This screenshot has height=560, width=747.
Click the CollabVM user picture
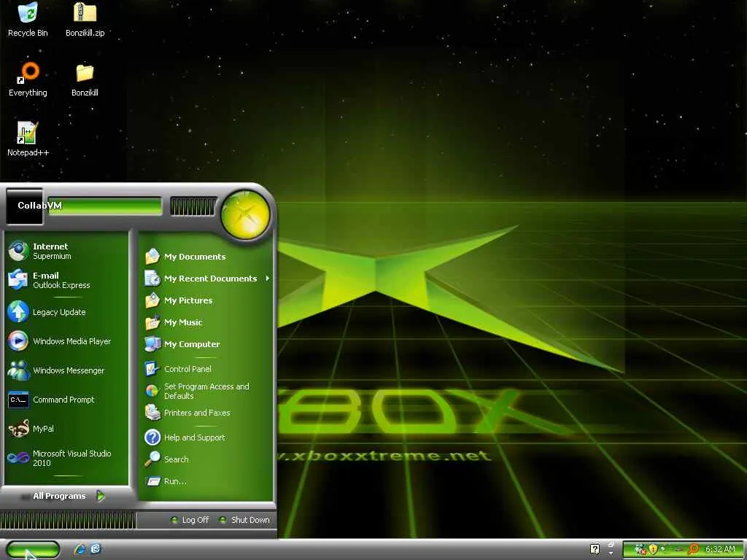(24, 206)
